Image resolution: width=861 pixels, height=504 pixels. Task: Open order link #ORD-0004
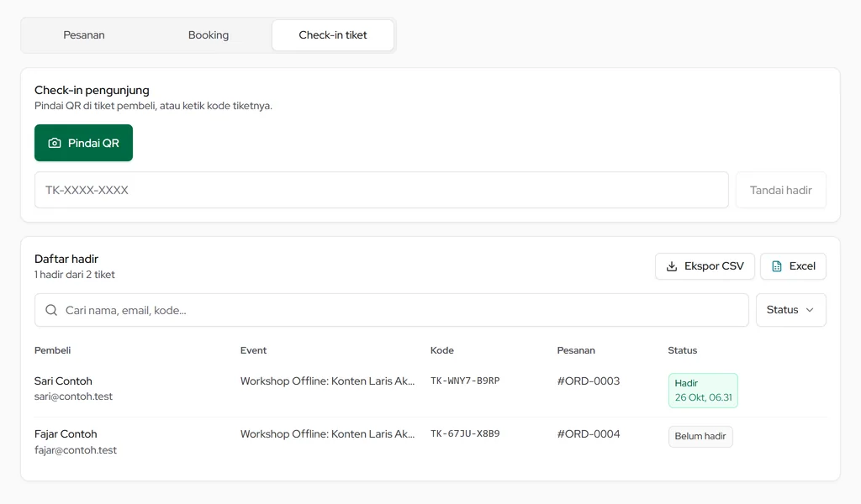[x=588, y=433]
